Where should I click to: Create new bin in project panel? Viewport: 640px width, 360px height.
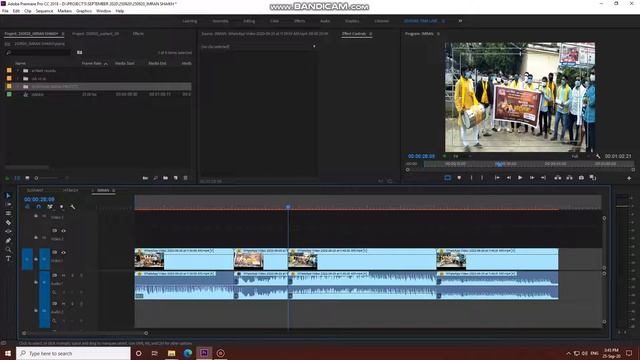[165, 178]
